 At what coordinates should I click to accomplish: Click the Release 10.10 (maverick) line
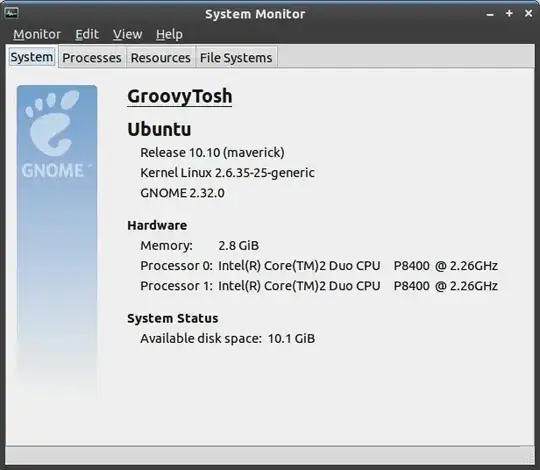212,153
